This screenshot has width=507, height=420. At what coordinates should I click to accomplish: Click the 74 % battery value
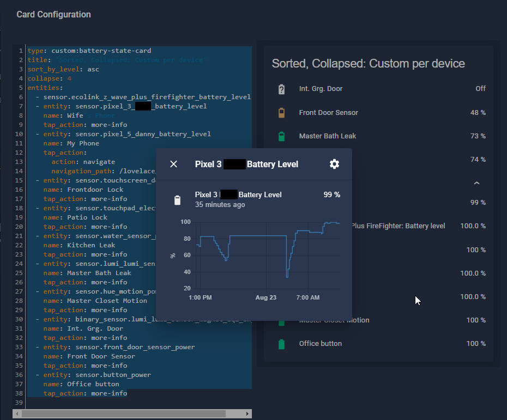478,159
